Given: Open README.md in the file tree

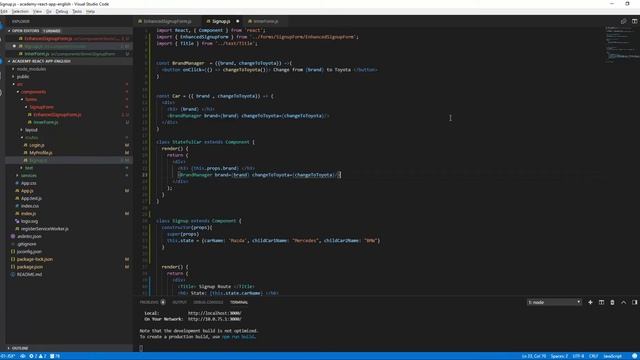Looking at the screenshot, I should click(29, 274).
